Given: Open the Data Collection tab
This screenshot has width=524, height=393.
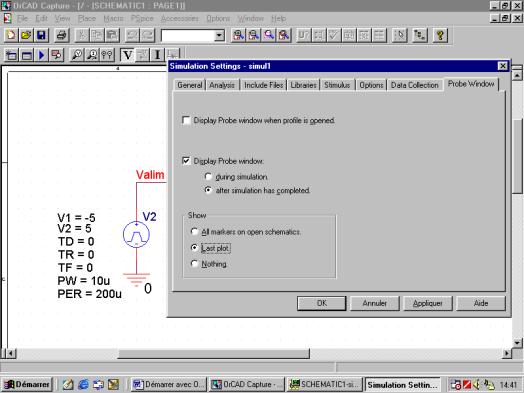Looking at the screenshot, I should pyautogui.click(x=414, y=85).
